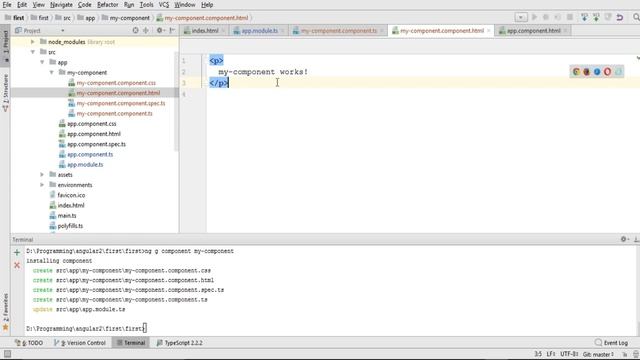Select my-component.component.spec.ts in project tree

[120, 103]
